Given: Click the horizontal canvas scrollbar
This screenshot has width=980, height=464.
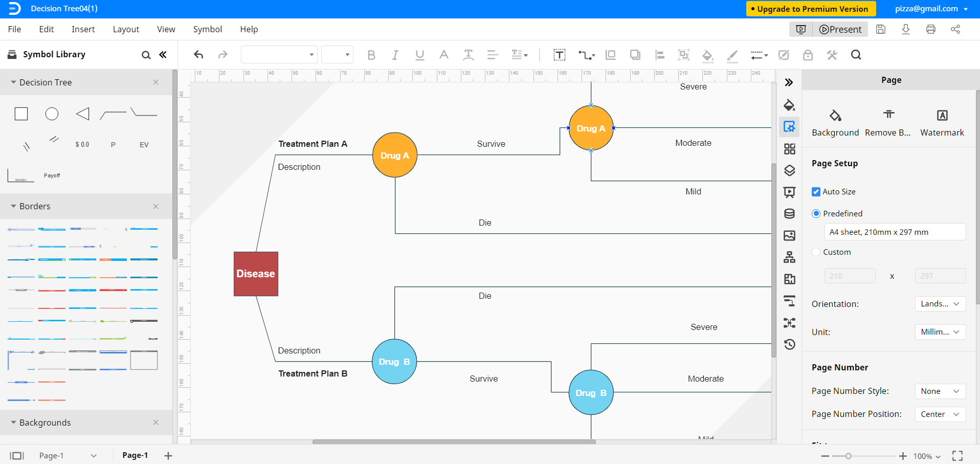Looking at the screenshot, I should click(x=453, y=442).
